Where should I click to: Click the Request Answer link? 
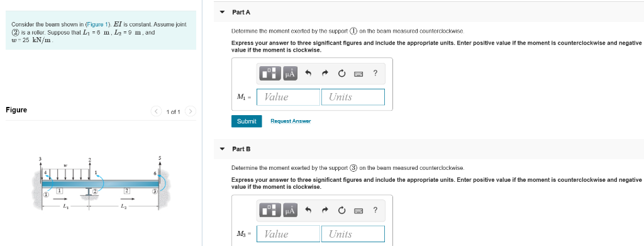tap(291, 121)
